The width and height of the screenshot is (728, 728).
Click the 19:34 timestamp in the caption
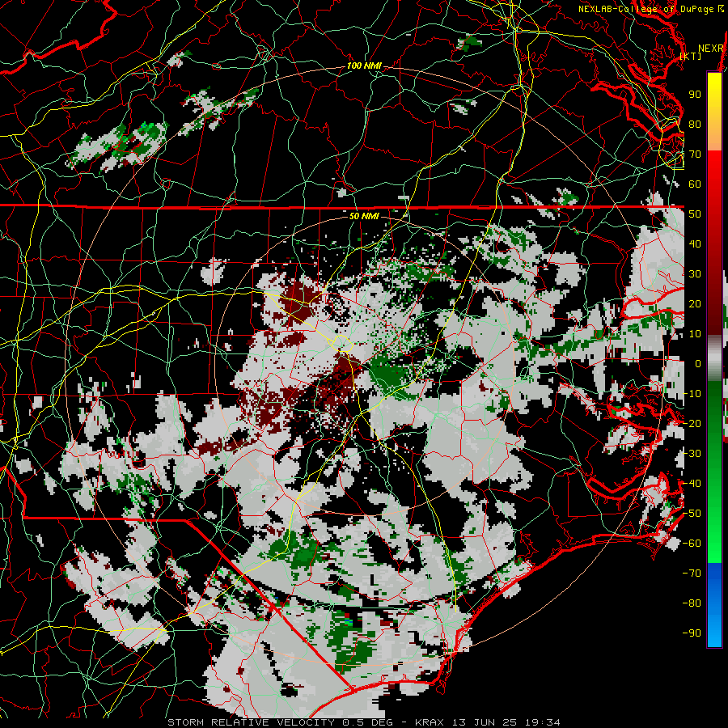tap(543, 722)
